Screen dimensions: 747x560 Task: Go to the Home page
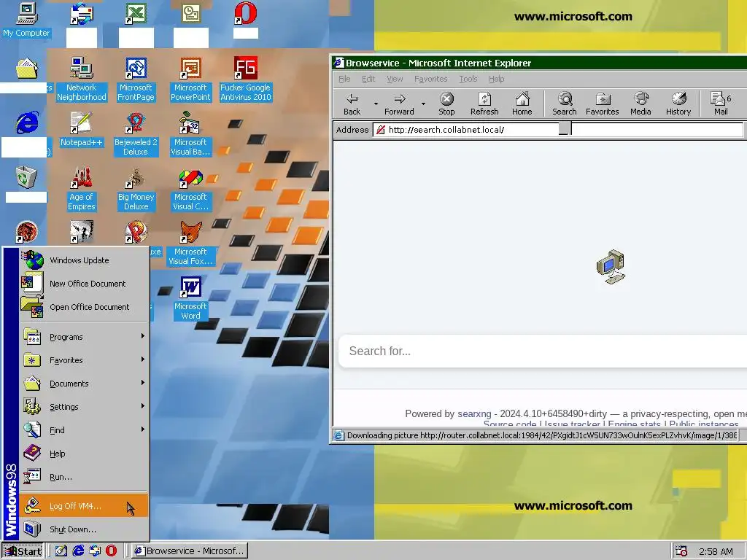tap(522, 104)
